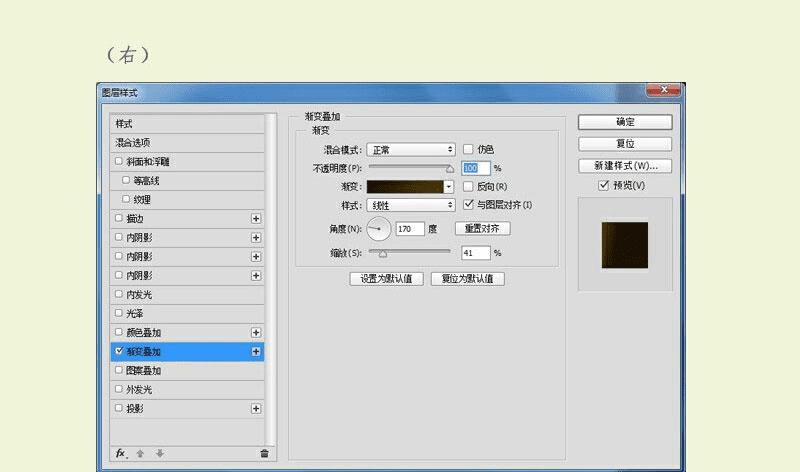Enable the 斜面和浮雕 checkbox
This screenshot has width=800, height=472.
(119, 161)
